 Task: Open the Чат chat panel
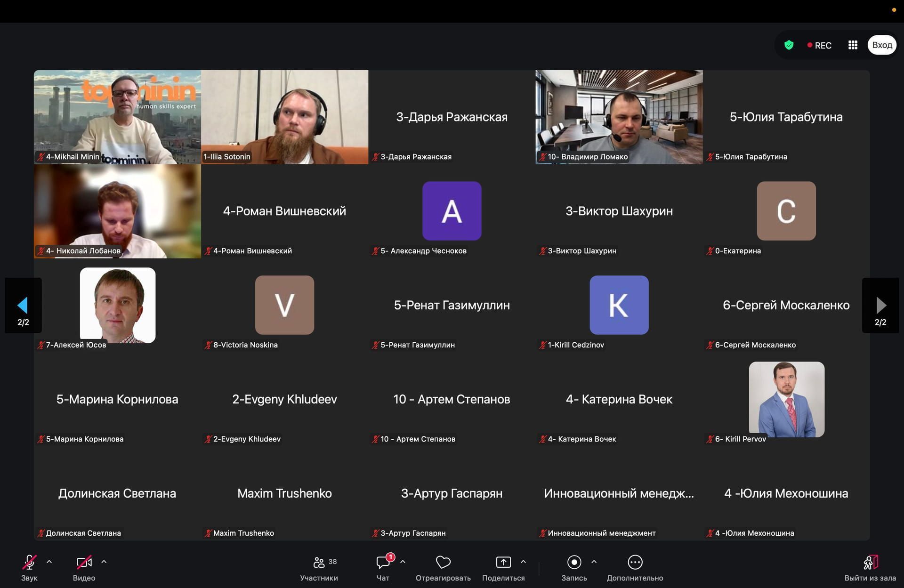383,563
